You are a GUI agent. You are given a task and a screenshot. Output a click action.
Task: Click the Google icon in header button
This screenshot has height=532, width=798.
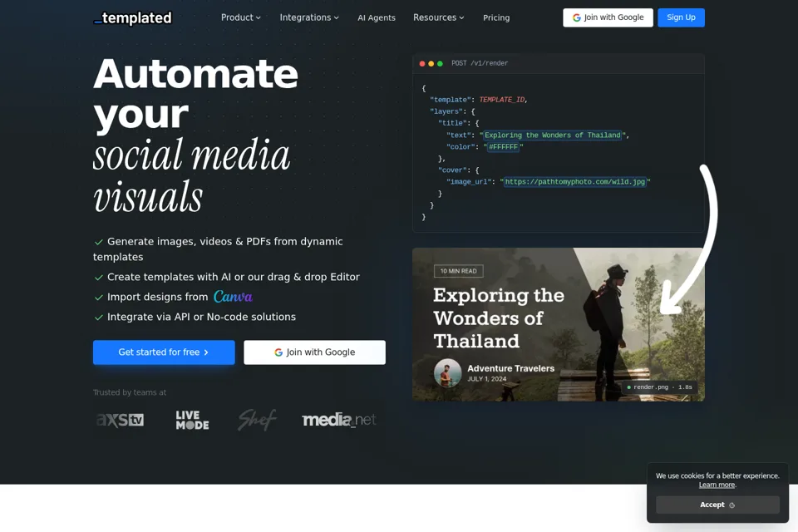(577, 17)
